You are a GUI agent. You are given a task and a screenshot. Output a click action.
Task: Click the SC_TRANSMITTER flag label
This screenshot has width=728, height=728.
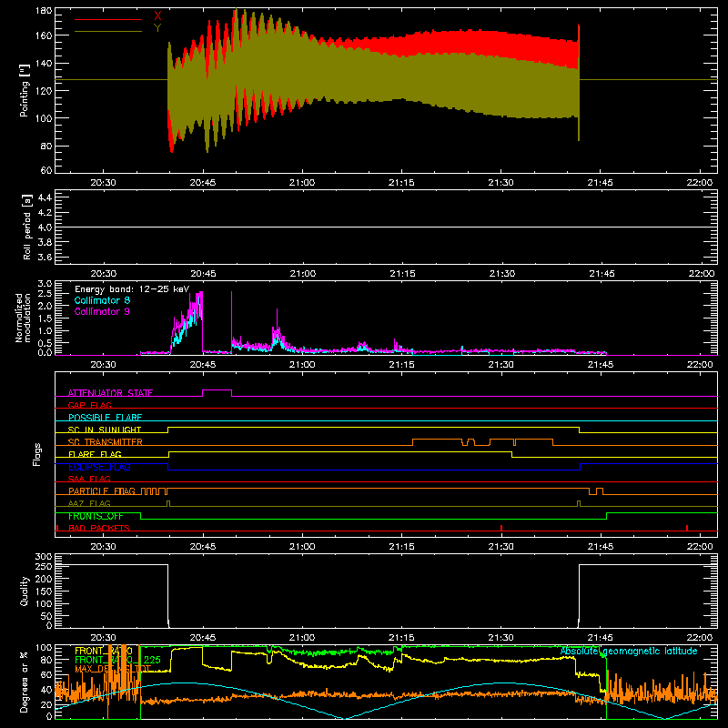[106, 441]
